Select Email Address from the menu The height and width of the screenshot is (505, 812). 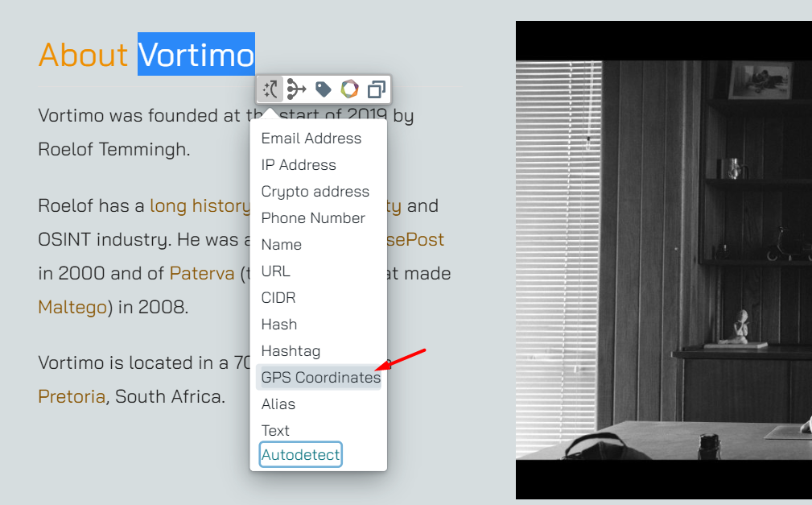click(311, 139)
